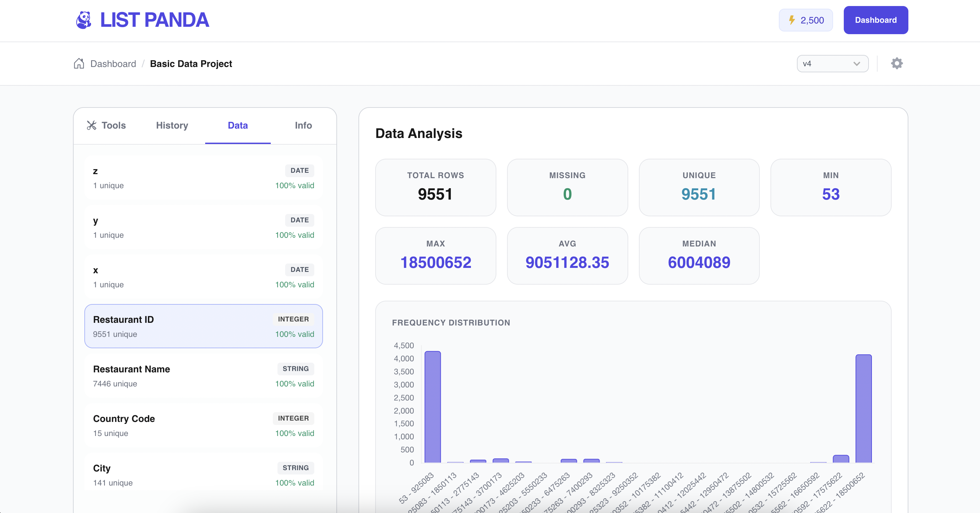Click the List Panda logo icon

[84, 20]
